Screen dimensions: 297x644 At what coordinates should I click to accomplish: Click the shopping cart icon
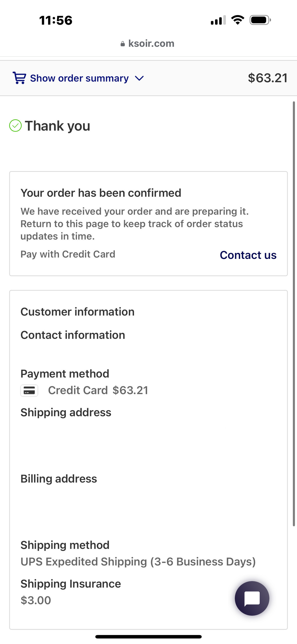(x=19, y=78)
